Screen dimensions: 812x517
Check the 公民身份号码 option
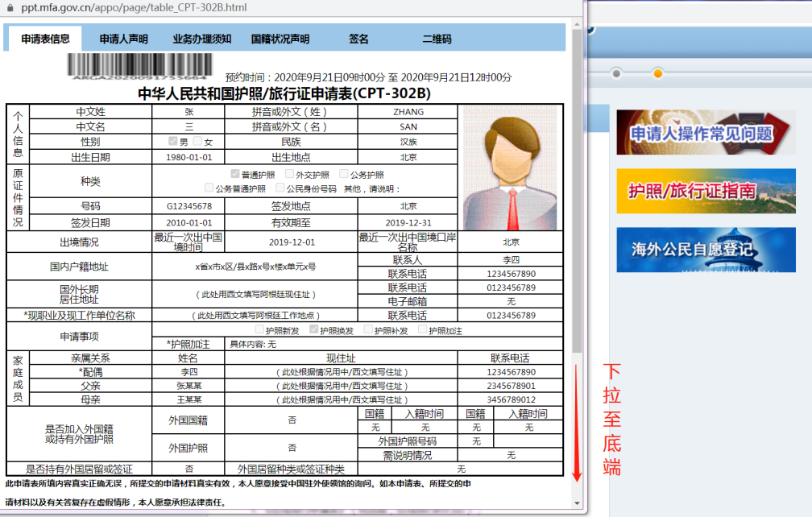(x=280, y=188)
